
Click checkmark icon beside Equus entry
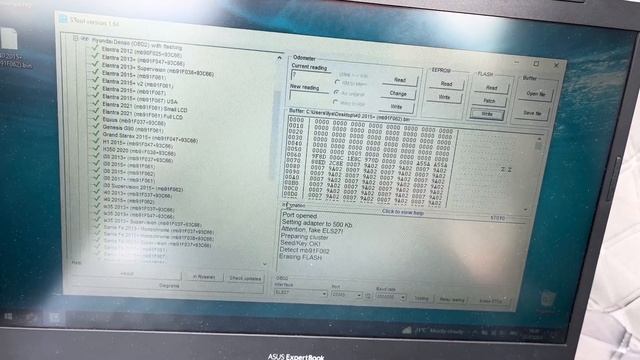point(96,119)
